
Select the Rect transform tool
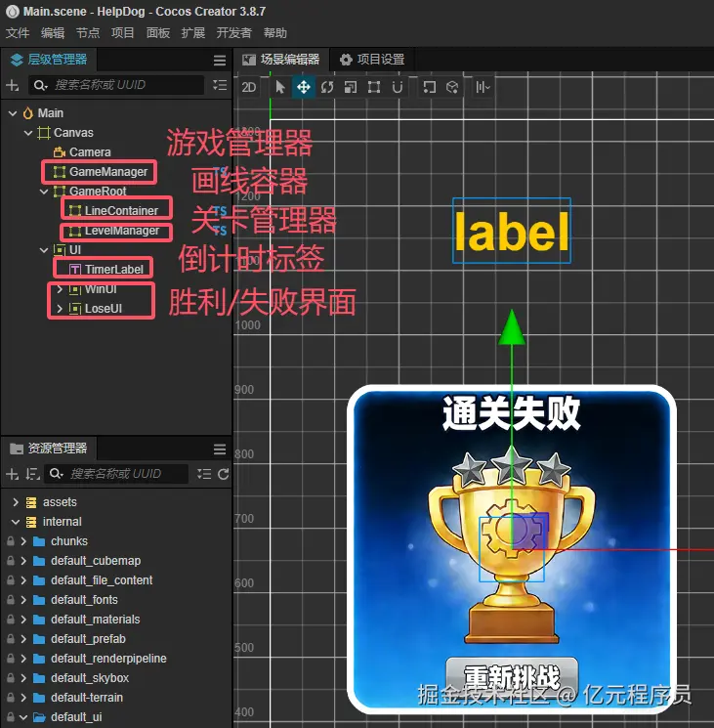tap(374, 87)
